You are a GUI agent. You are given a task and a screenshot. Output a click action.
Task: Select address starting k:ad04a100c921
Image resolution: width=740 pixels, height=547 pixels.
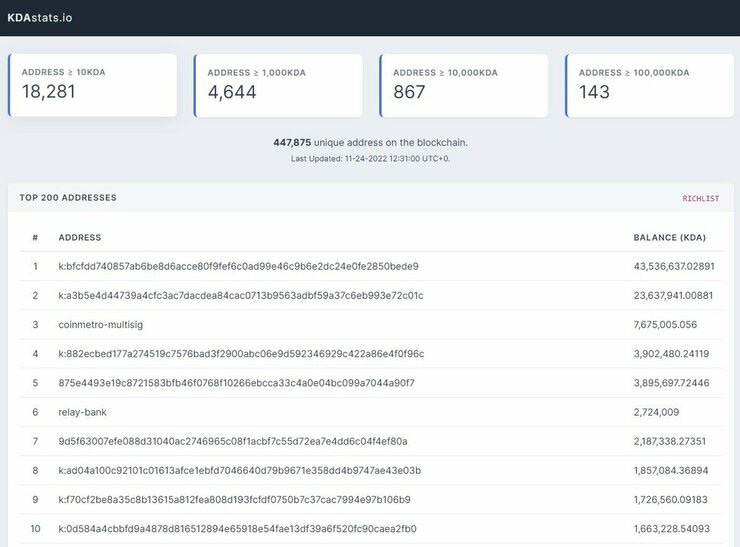click(x=240, y=471)
